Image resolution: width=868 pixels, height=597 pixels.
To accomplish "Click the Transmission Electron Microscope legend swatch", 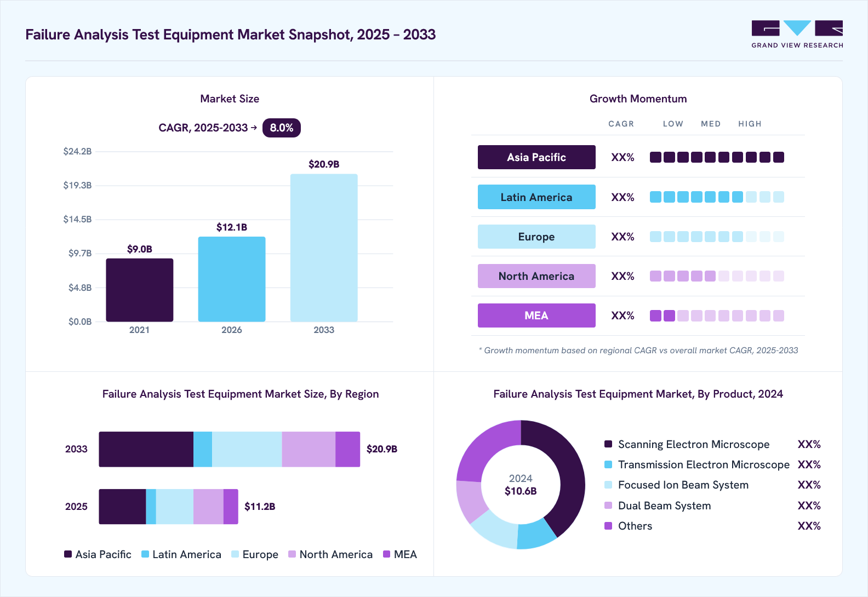I will [608, 464].
